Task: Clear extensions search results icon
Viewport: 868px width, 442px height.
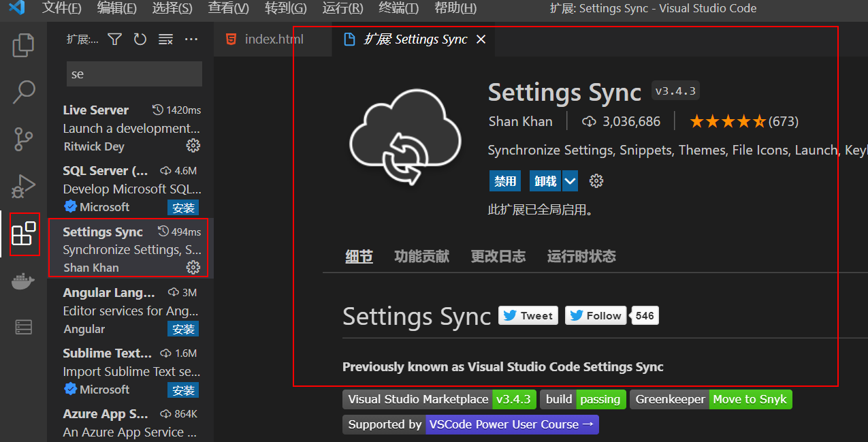Action: 165,40
